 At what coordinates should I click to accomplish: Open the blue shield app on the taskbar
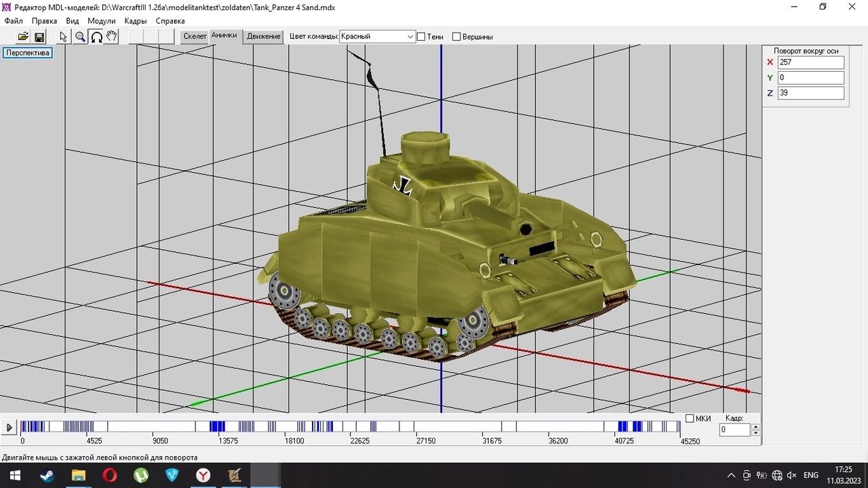[172, 475]
